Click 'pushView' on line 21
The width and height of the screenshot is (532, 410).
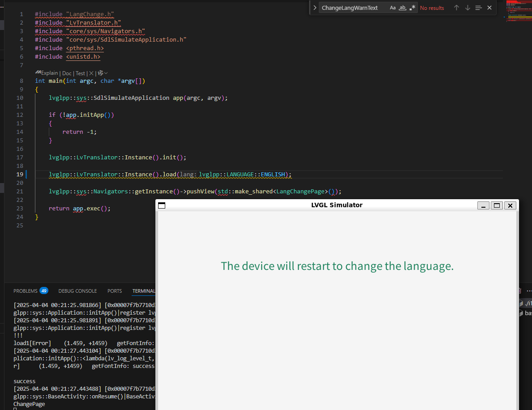(x=201, y=191)
